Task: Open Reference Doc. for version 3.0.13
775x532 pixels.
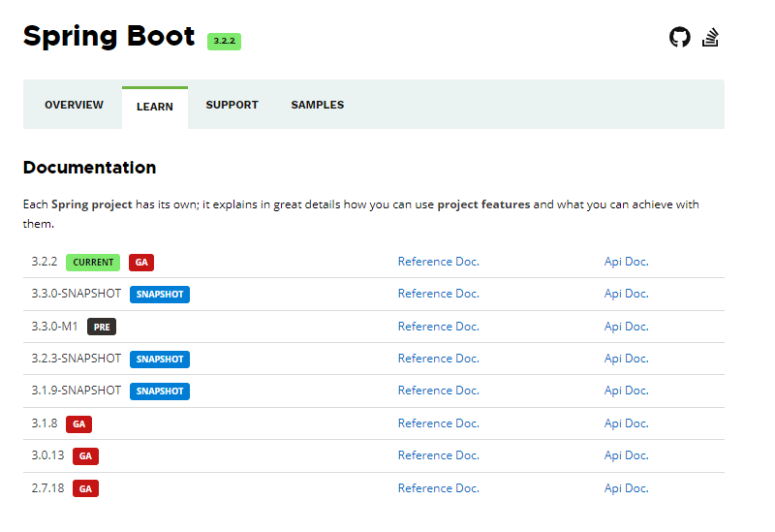Action: pos(439,455)
